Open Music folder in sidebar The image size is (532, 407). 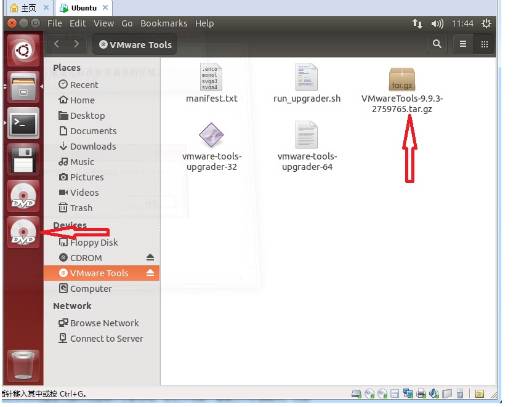102,161
